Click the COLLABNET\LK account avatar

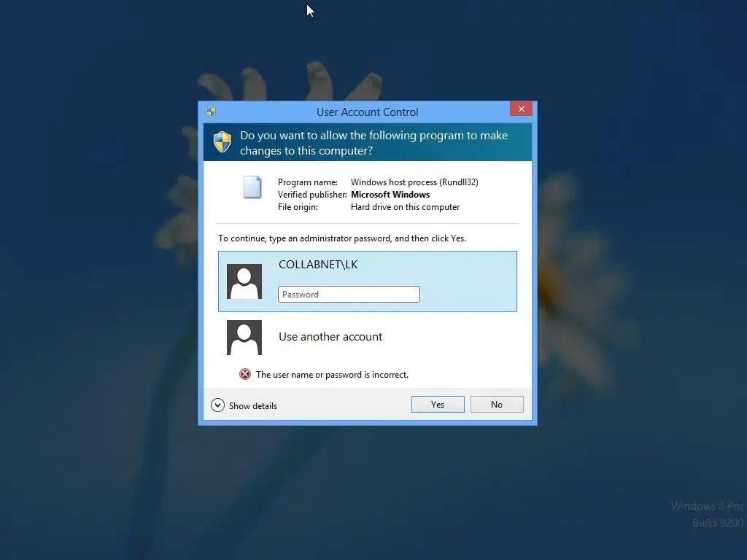tap(244, 281)
